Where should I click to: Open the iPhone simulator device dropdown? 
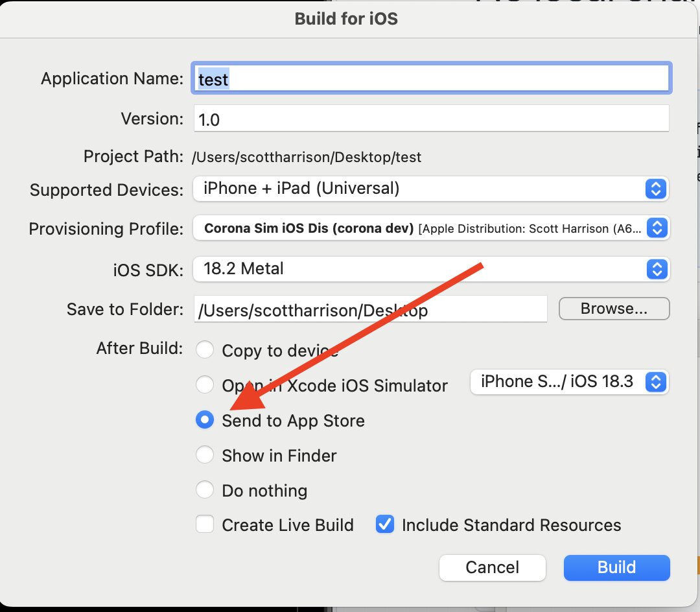[569, 382]
